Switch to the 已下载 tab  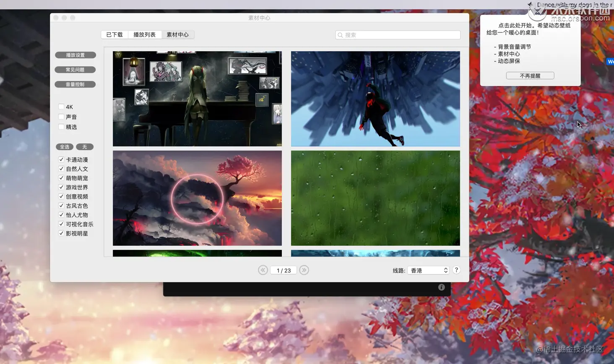[x=114, y=34]
